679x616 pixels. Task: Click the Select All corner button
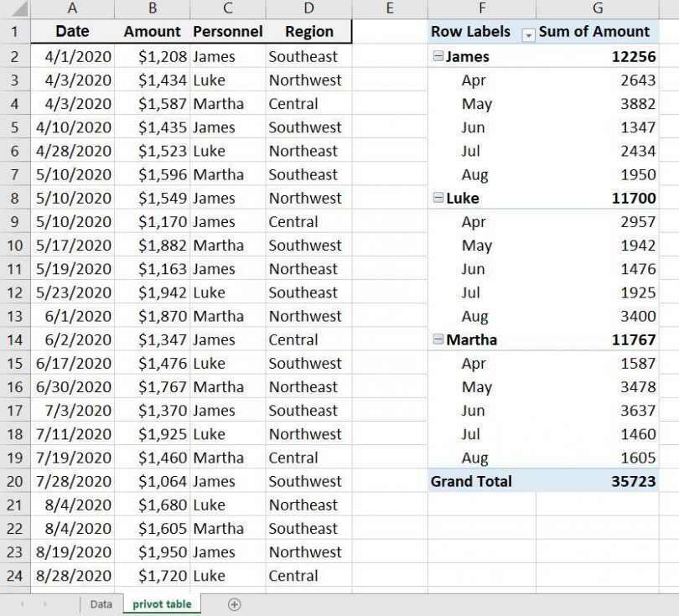coord(18,9)
